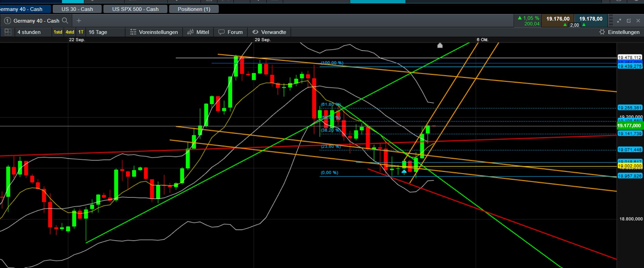Click the circled number 1 chart badge
Screen dimensions: 644x268
click(x=8, y=21)
